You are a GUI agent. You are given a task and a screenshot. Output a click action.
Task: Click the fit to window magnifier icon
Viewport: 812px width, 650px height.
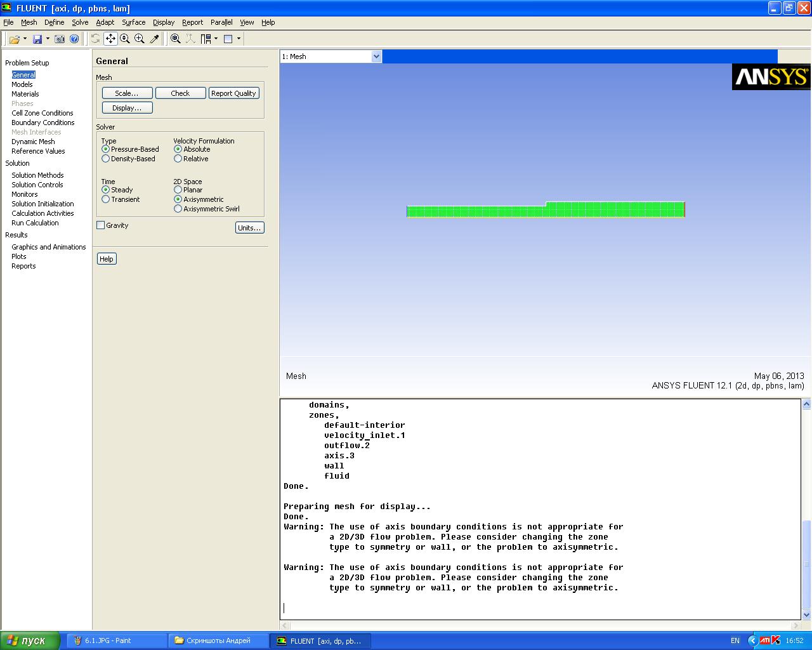tap(176, 39)
